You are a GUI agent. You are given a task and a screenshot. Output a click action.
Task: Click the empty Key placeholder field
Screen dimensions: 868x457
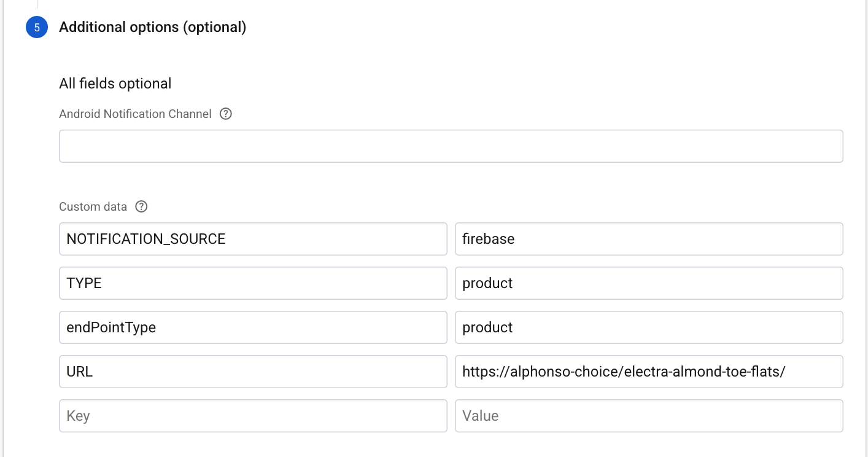(x=253, y=416)
